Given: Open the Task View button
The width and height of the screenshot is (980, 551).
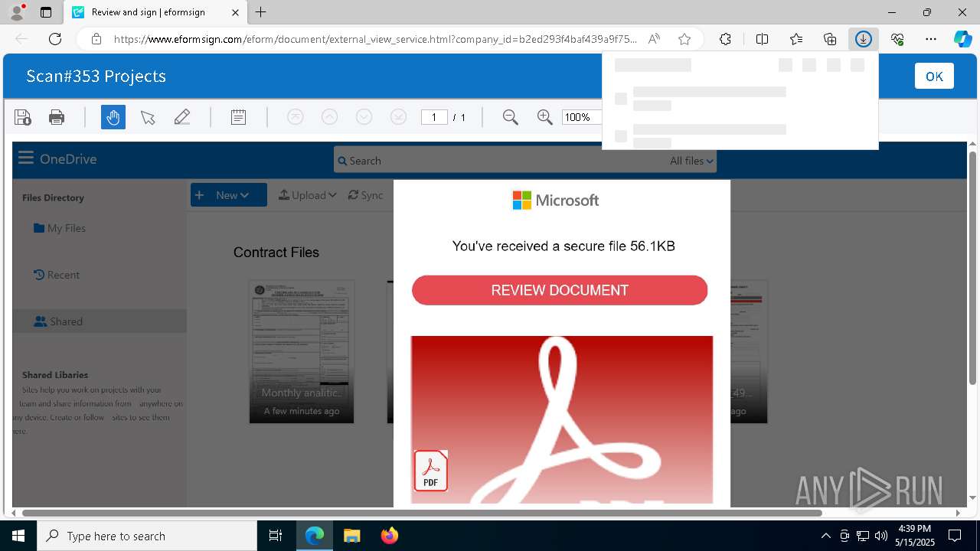Looking at the screenshot, I should click(276, 536).
